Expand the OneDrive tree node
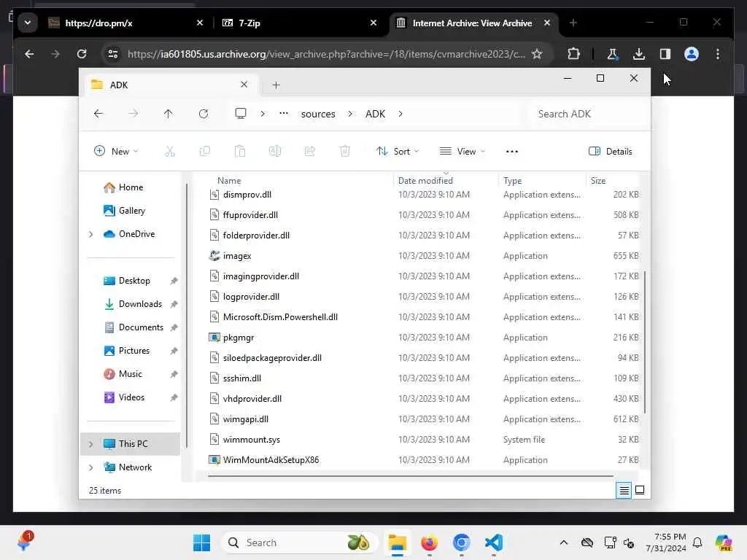747x560 pixels. click(x=90, y=234)
